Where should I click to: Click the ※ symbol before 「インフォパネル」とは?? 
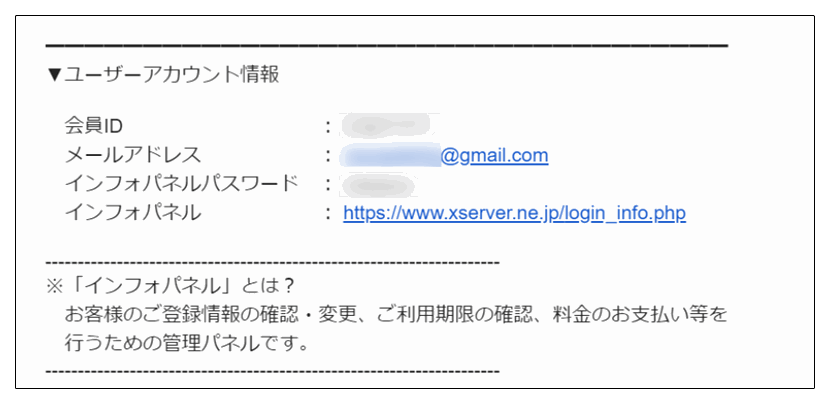pyautogui.click(x=55, y=286)
